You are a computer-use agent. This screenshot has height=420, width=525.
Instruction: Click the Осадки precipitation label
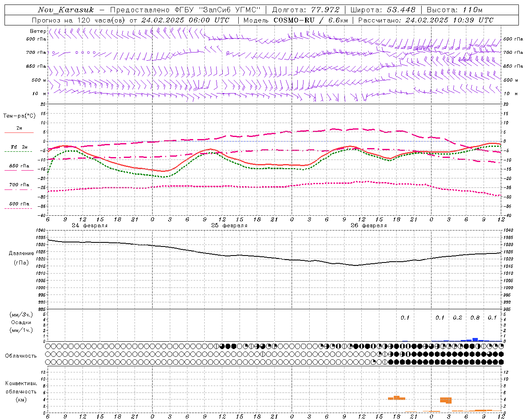coord(21,322)
